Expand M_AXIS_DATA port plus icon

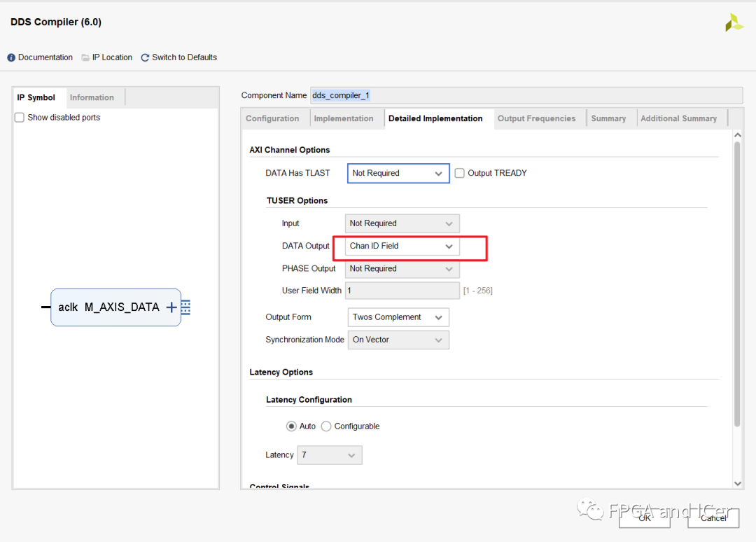click(x=171, y=307)
